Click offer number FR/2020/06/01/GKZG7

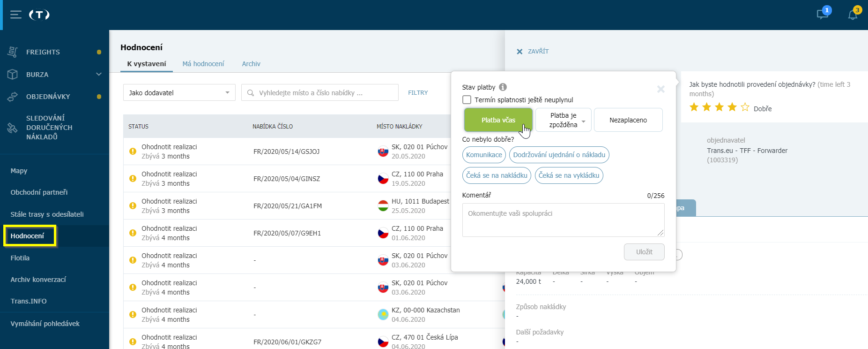coord(288,342)
